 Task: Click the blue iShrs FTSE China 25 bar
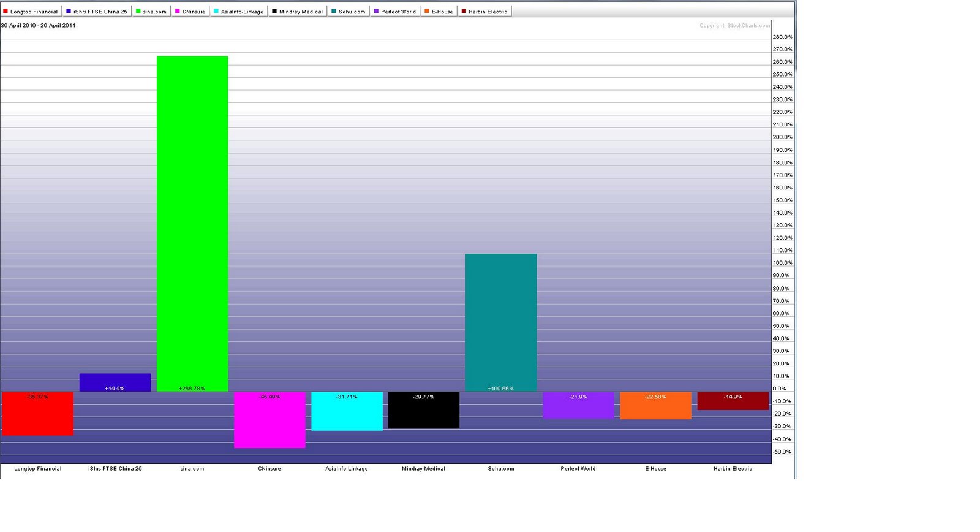[115, 382]
